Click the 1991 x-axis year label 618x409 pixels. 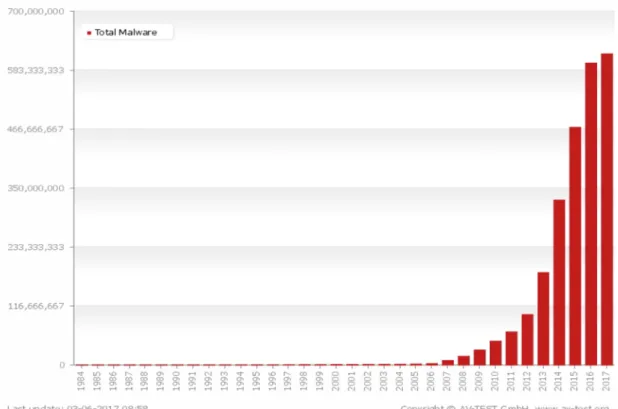(x=193, y=381)
